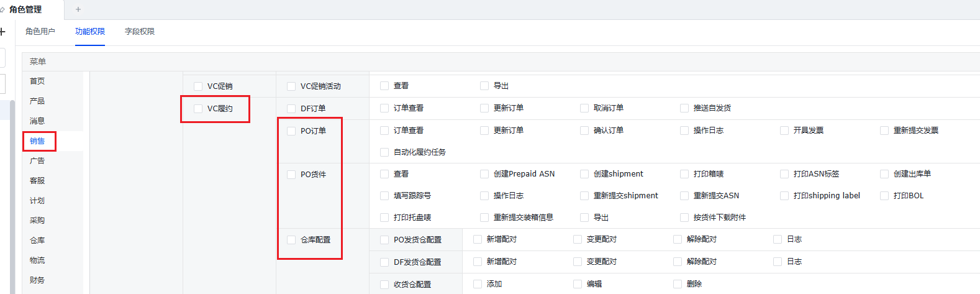This screenshot has width=980, height=294.
Task: Check the 创建Prepaid ASN permission
Action: [484, 174]
